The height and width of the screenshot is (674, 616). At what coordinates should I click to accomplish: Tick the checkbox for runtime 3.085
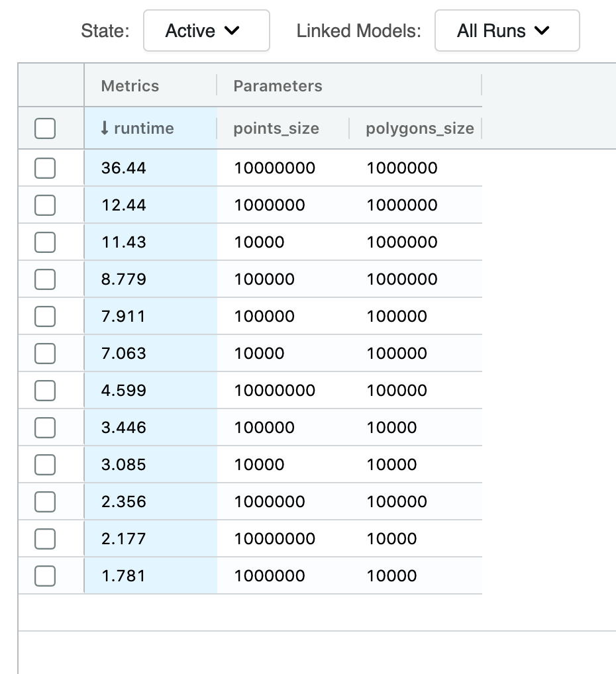pyautogui.click(x=45, y=465)
